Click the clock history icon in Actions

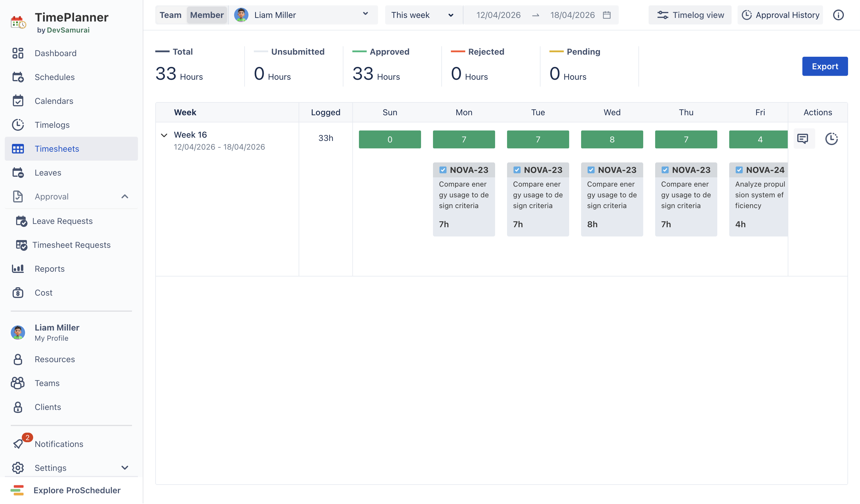tap(831, 139)
